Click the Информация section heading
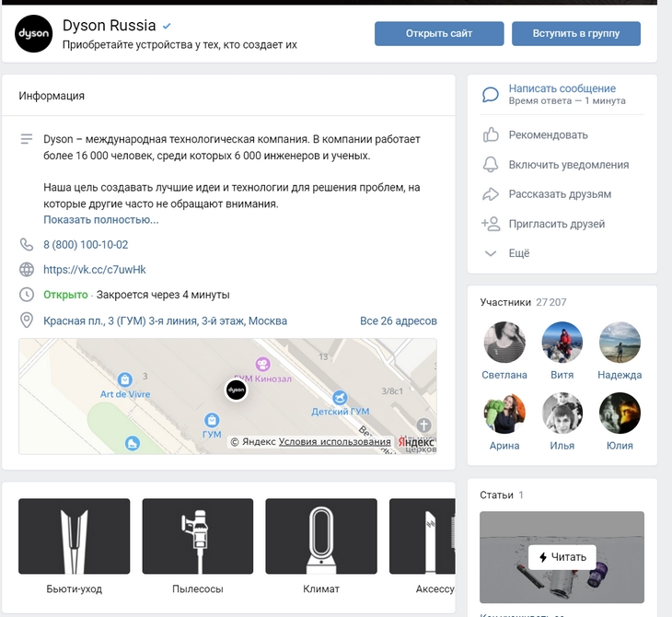The height and width of the screenshot is (617, 672). point(52,96)
